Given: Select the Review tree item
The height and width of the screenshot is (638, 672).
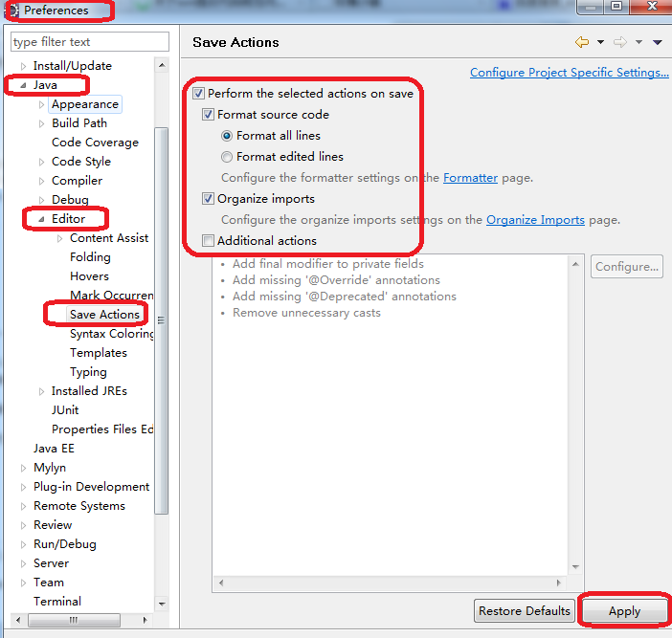Looking at the screenshot, I should pyautogui.click(x=53, y=525).
